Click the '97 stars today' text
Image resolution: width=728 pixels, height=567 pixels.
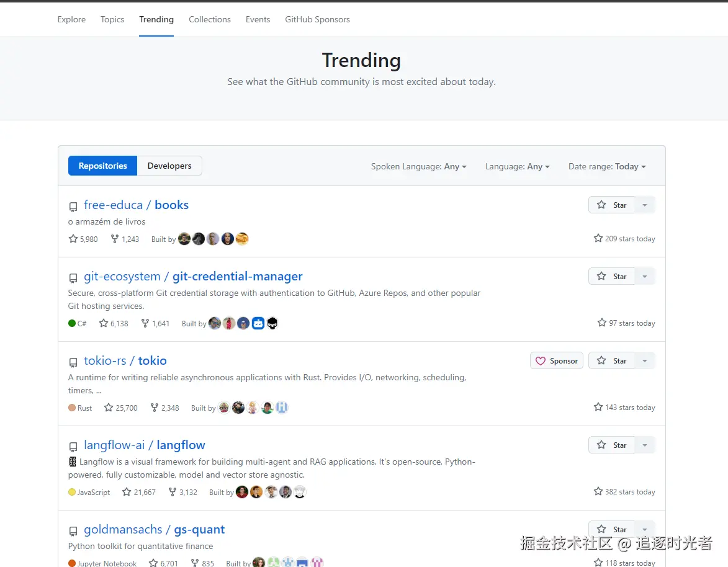click(632, 323)
